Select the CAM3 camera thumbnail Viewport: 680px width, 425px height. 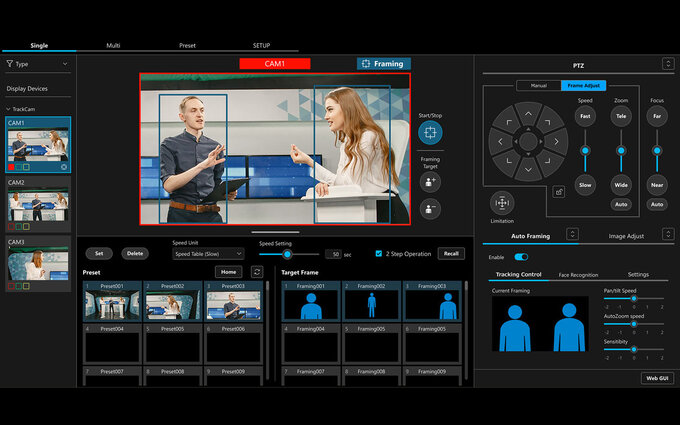point(38,263)
